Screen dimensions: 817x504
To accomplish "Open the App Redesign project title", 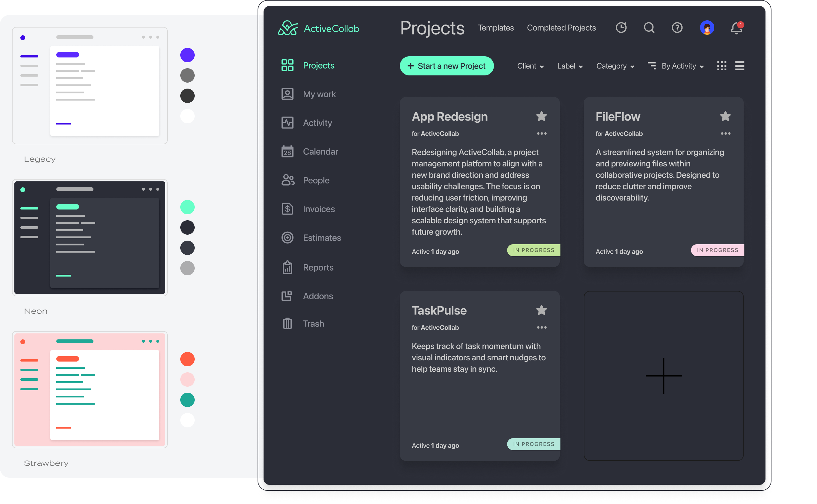I will pyautogui.click(x=449, y=116).
